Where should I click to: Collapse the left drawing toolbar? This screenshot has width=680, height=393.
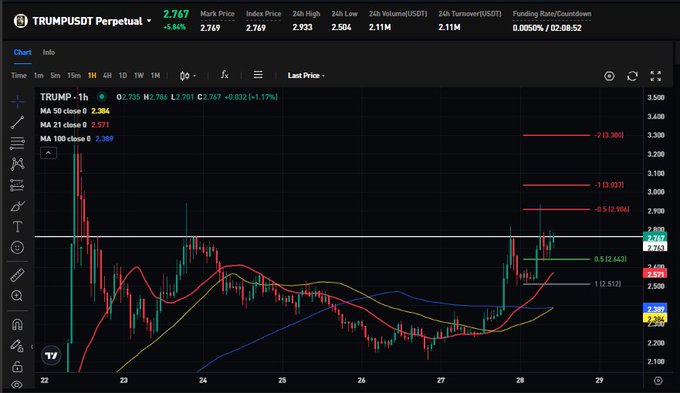coord(32,347)
